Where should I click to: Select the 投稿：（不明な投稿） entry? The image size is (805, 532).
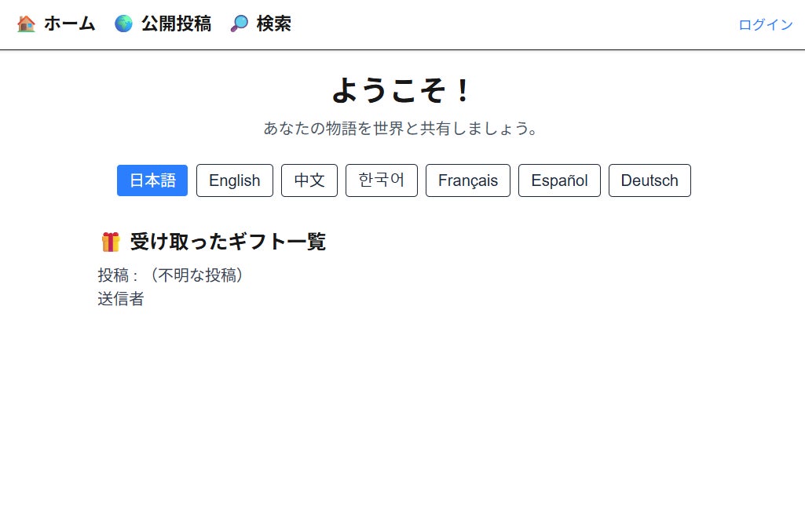173,275
